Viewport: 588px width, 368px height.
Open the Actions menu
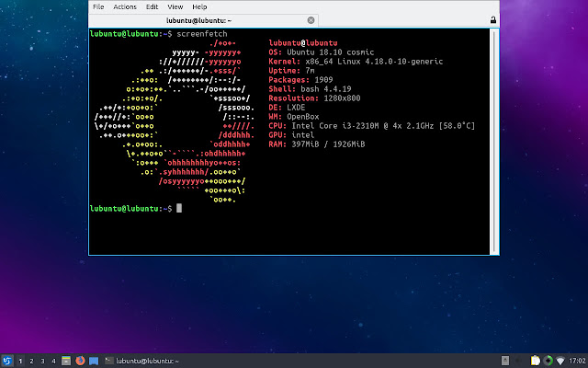(x=125, y=6)
